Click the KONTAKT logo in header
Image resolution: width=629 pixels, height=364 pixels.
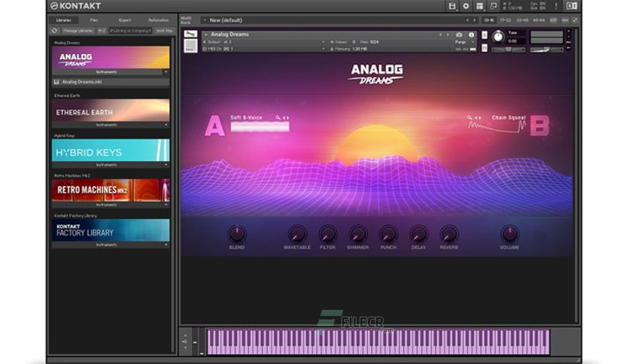tap(75, 6)
